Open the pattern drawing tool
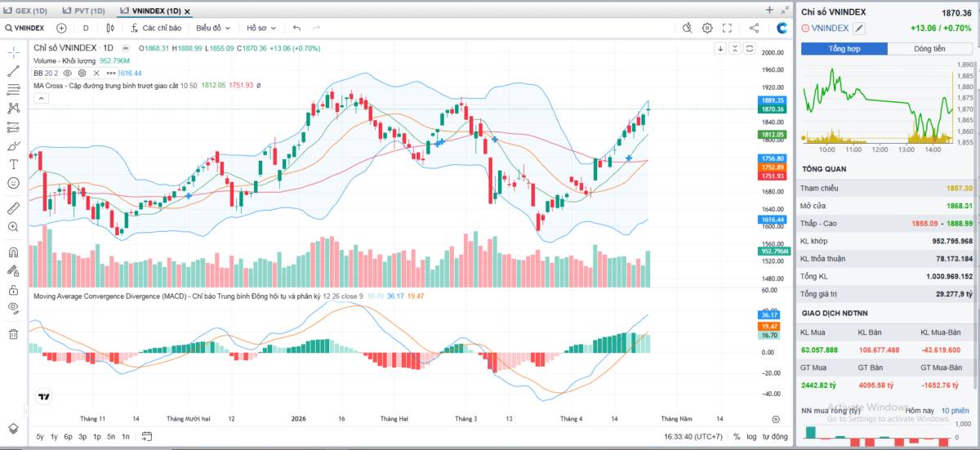Viewport: 980px width, 450px height. click(13, 108)
